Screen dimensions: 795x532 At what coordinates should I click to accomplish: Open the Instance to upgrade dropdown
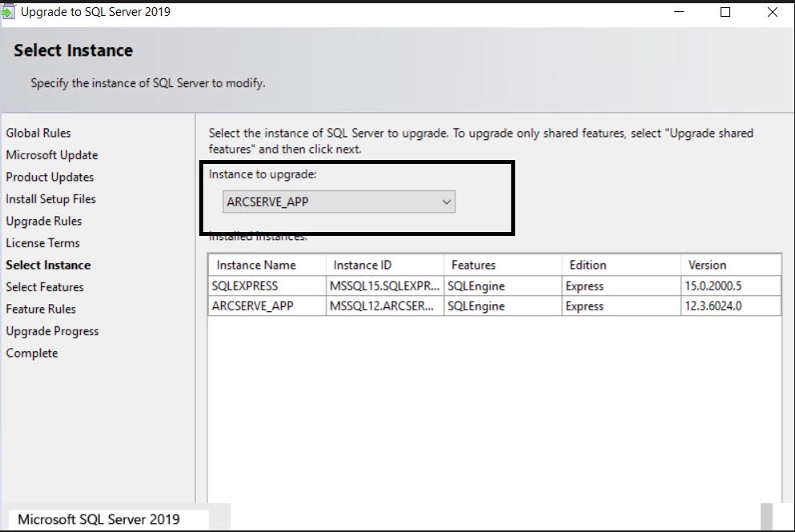(339, 202)
